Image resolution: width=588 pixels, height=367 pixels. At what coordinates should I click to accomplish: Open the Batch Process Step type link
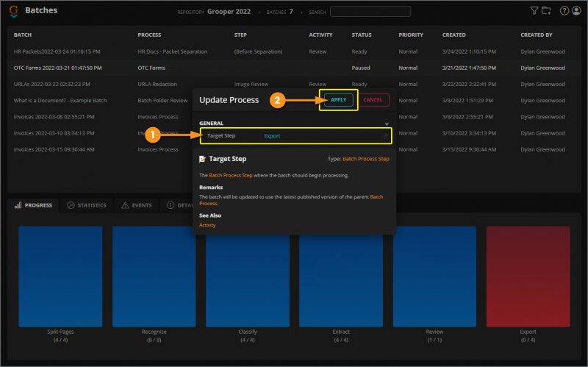click(x=366, y=159)
